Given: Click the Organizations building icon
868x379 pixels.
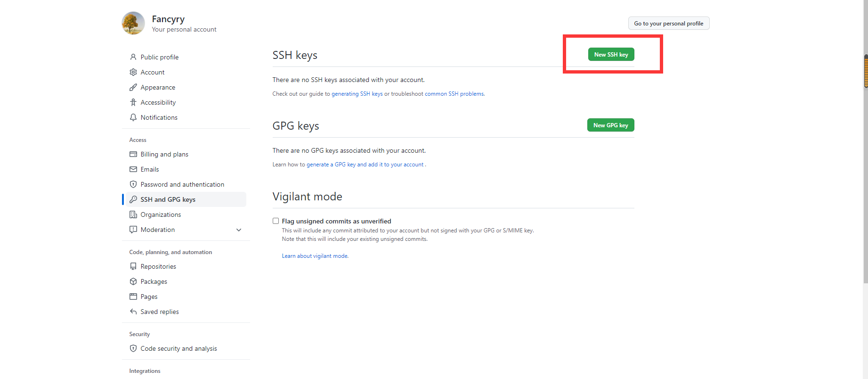Looking at the screenshot, I should click(x=133, y=214).
